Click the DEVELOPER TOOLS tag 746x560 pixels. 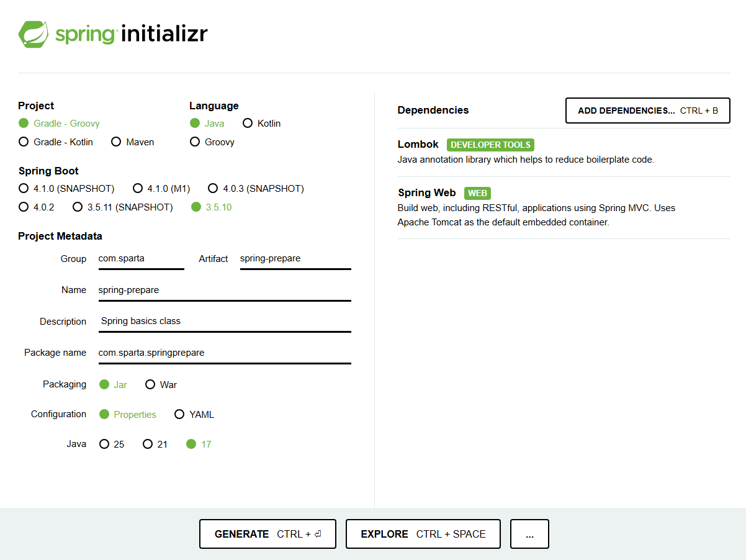click(x=490, y=145)
